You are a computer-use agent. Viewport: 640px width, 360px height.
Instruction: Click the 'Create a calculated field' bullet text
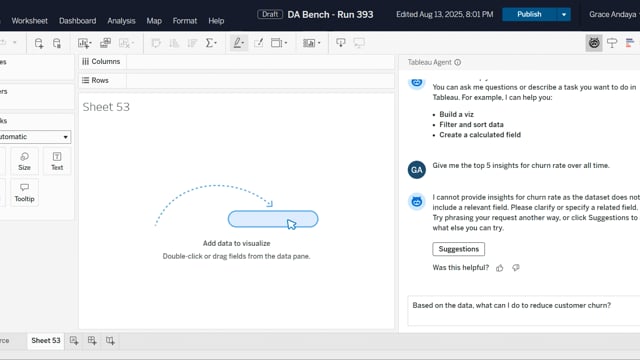[480, 135]
